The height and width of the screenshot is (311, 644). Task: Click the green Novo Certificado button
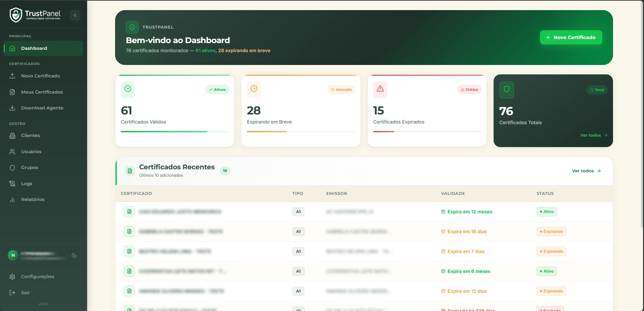click(571, 37)
